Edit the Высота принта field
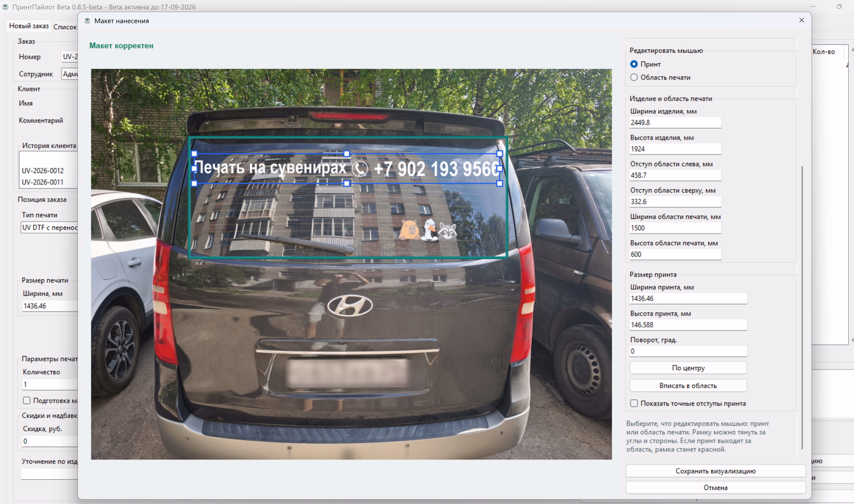This screenshot has width=854, height=504. tap(688, 325)
